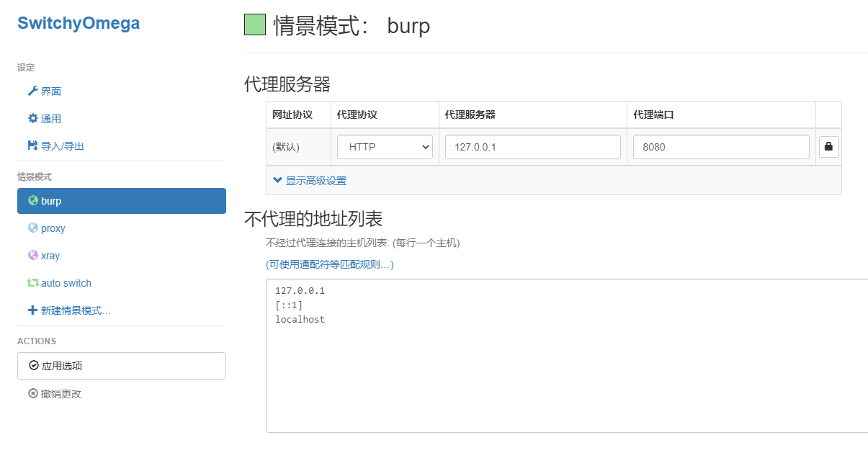Open wildcard rules help link (可使用通配符等匹配规则…)
The width and height of the screenshot is (868, 471).
(330, 265)
